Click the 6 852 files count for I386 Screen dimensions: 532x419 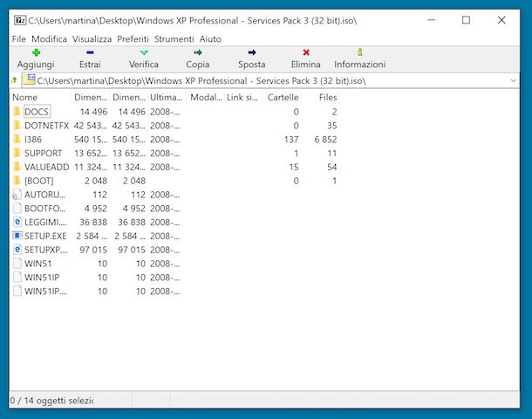point(325,140)
